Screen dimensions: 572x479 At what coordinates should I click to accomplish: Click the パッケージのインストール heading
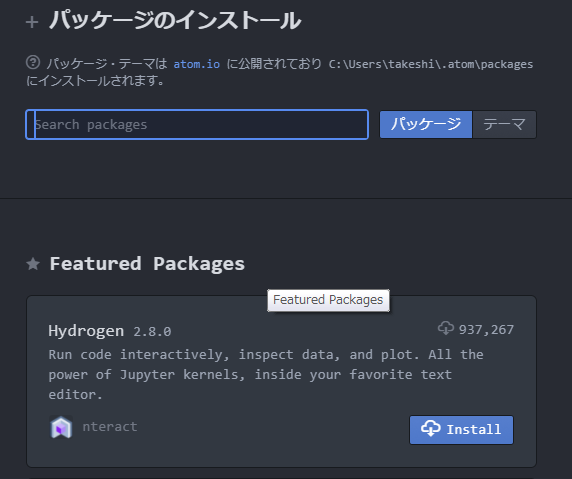175,20
